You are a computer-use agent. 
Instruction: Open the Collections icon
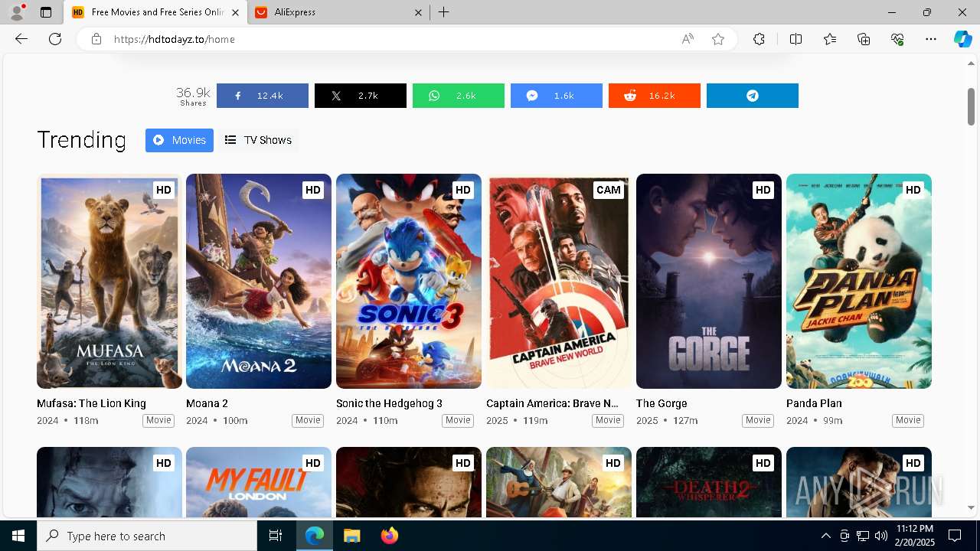click(864, 39)
